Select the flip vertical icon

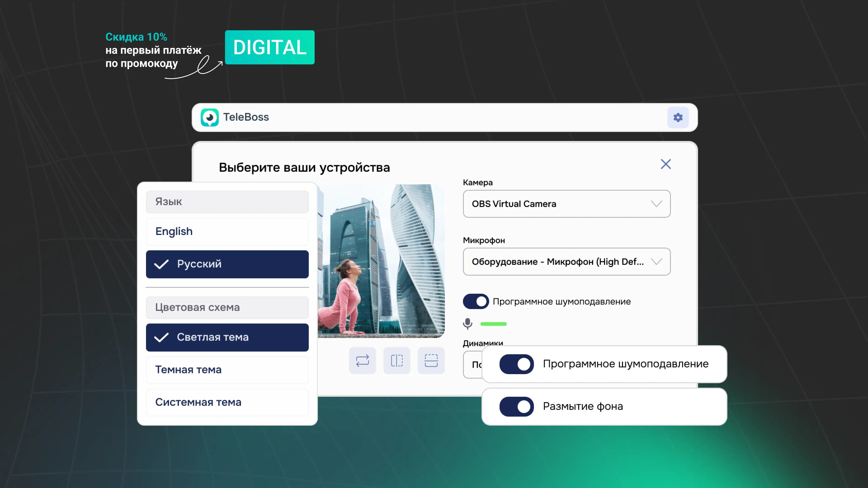coord(431,361)
